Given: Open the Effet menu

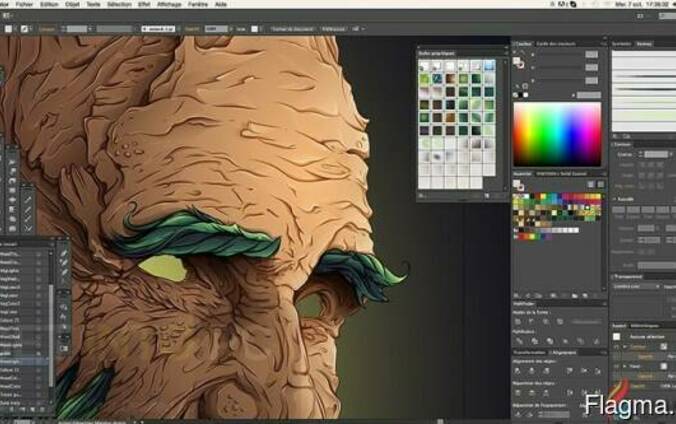Looking at the screenshot, I should point(144,4).
